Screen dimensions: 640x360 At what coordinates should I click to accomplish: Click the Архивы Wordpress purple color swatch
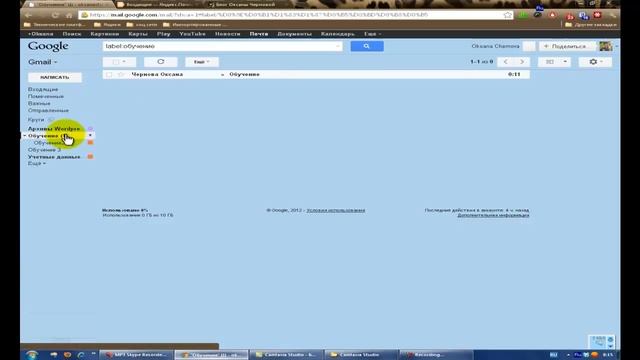[90, 129]
